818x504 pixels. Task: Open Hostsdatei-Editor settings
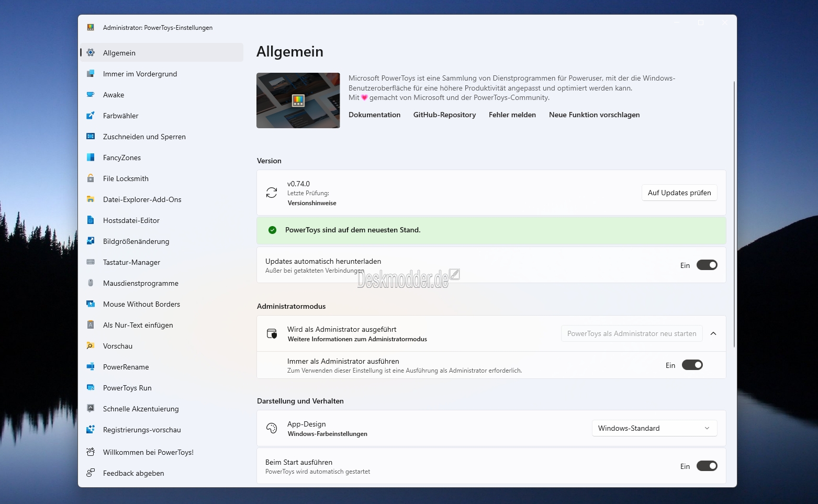pyautogui.click(x=162, y=220)
